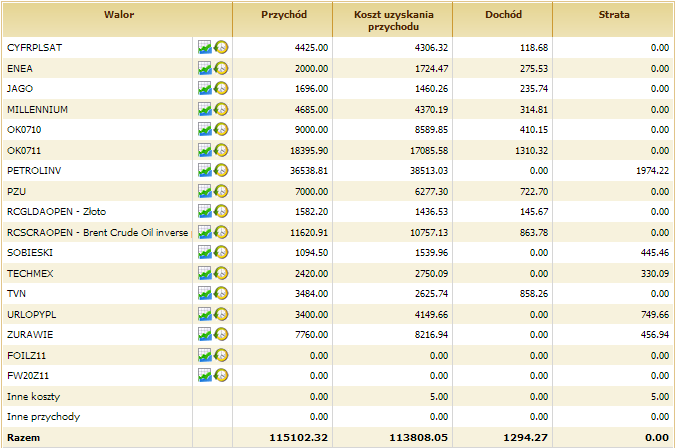Click the total income 115102.32
Image resolution: width=676 pixels, height=448 pixels.
click(299, 438)
